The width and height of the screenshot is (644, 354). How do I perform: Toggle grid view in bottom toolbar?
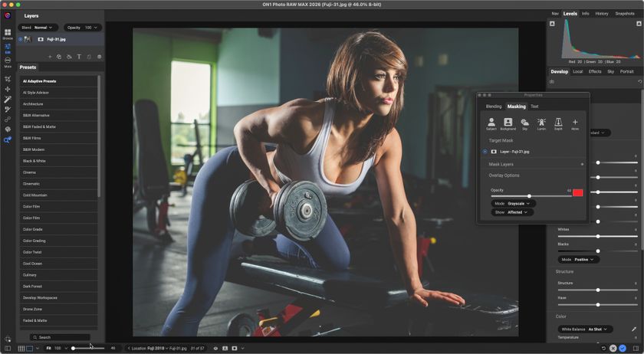21,348
